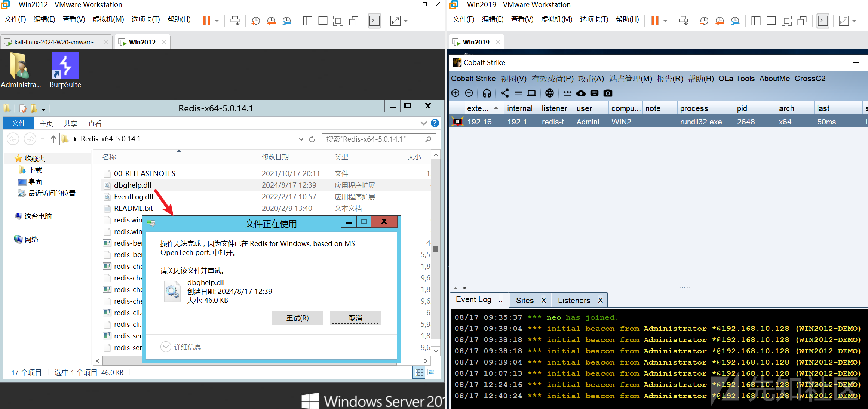
Task: Switch Explorer to large icons view
Action: (x=431, y=372)
